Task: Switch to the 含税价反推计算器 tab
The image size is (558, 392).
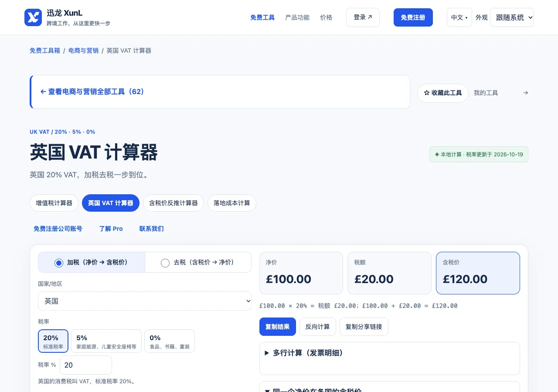Action: point(174,203)
